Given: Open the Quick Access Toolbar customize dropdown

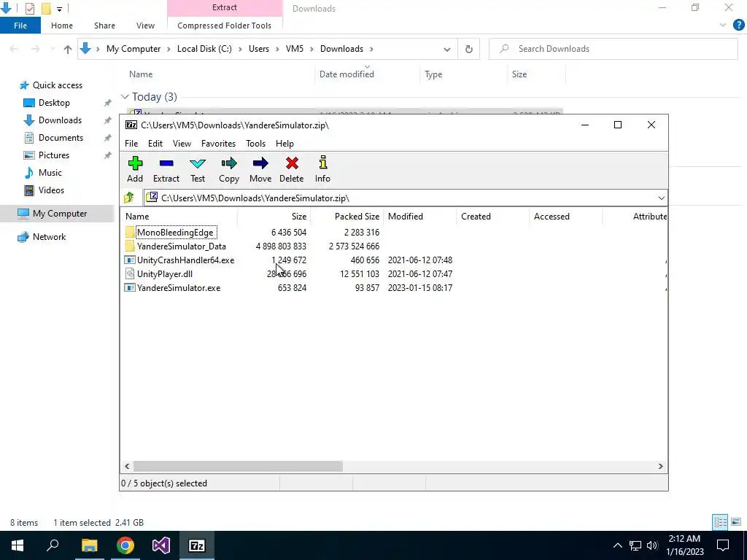Looking at the screenshot, I should (59, 9).
